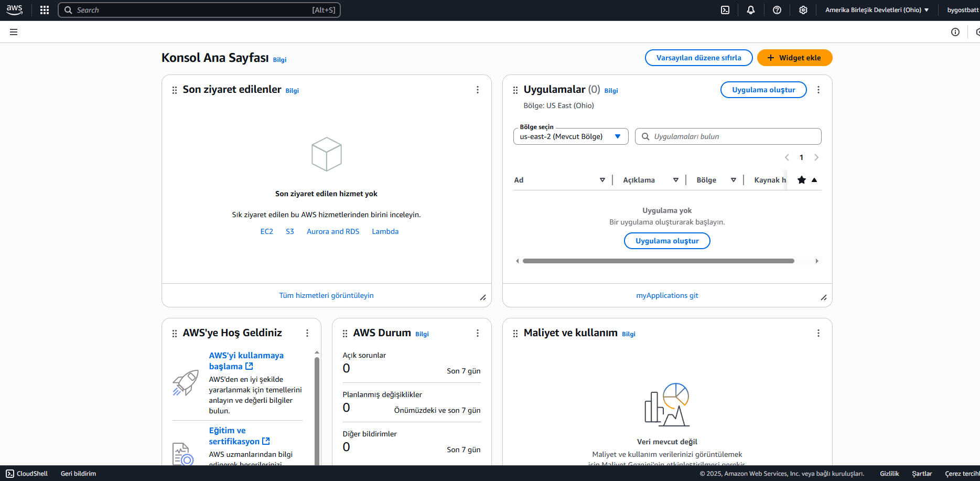
Task: Toggle sort arrow next to star column
Action: coord(814,180)
